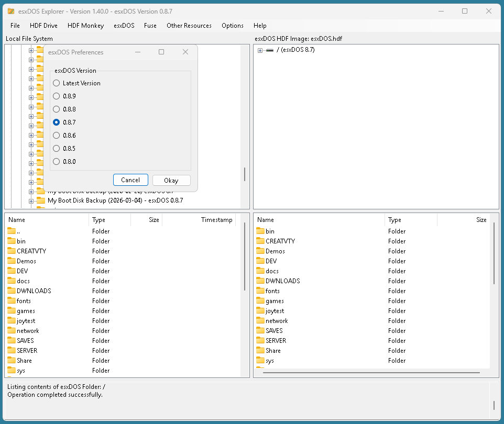Image resolution: width=504 pixels, height=424 pixels.
Task: Maximize the esxDOS Preferences dialog
Action: (x=161, y=52)
